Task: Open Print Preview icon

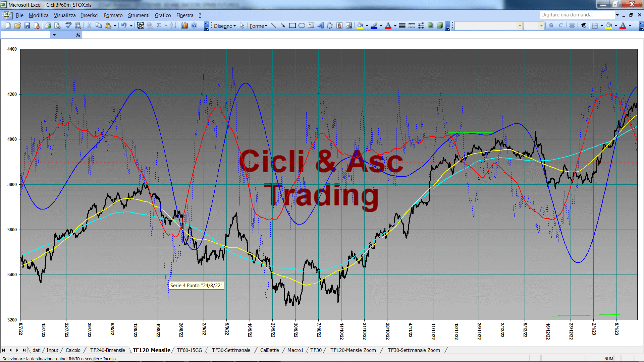Action: click(x=57, y=25)
